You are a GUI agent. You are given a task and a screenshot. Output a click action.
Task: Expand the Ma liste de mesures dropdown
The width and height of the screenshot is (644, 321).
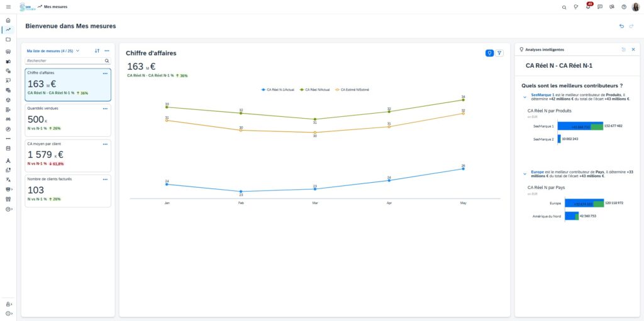pos(77,51)
